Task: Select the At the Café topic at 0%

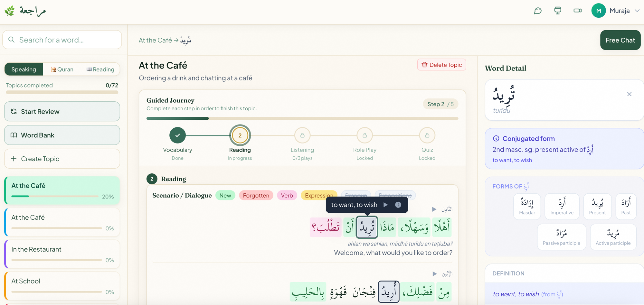Action: 62,222
